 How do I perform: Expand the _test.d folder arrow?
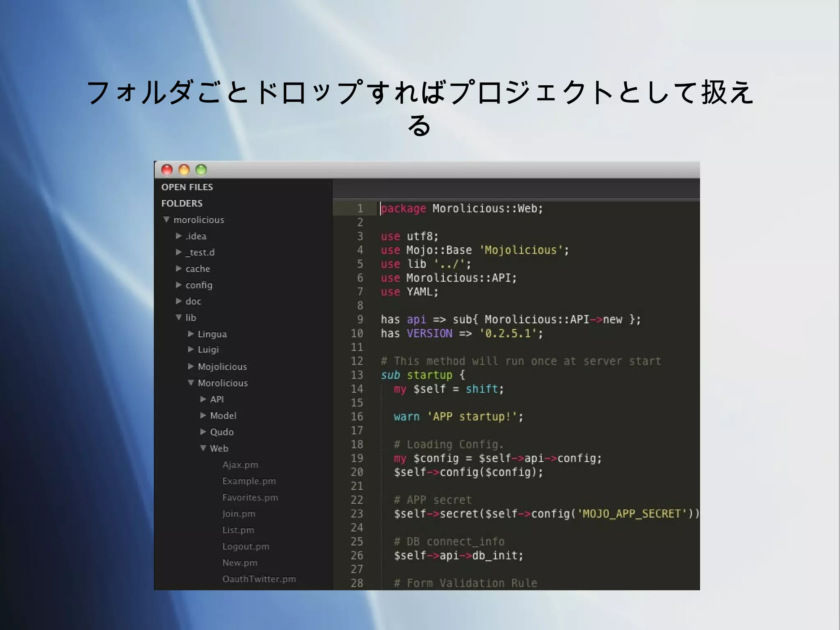pyautogui.click(x=179, y=252)
